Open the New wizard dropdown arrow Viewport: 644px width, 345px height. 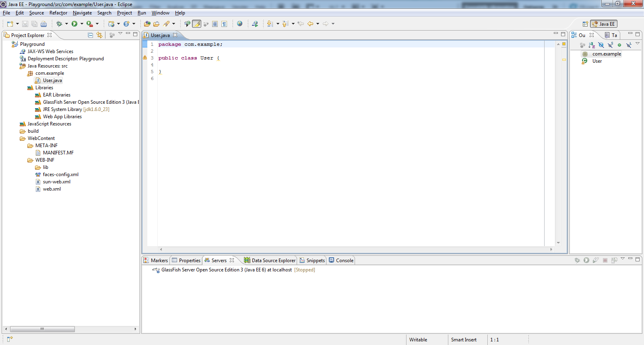[17, 24]
